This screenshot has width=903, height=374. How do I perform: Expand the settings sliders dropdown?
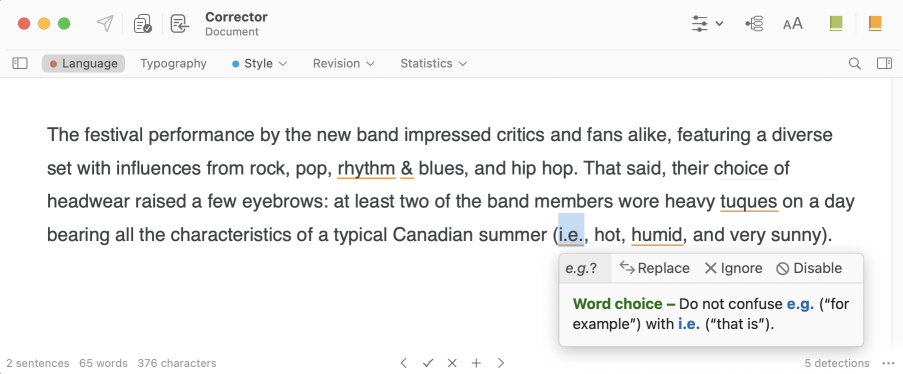click(707, 24)
